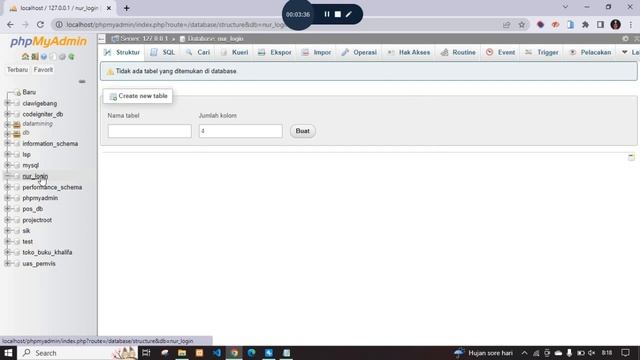Screen dimensions: 640x360
Task: Open the Windows Start menu
Action: (x=8, y=353)
